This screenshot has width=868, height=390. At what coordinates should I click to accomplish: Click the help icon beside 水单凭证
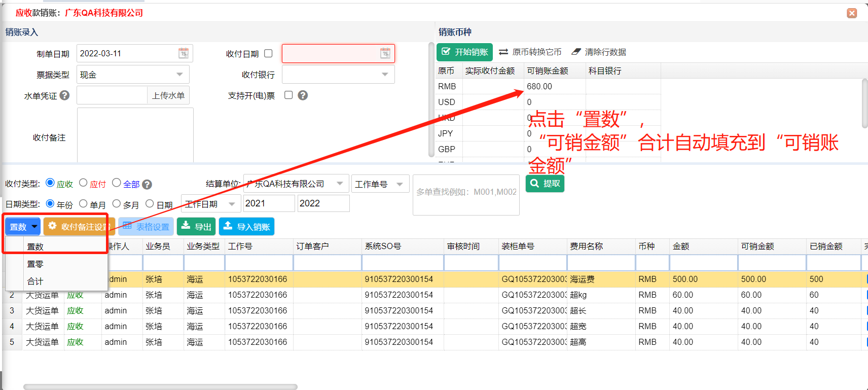click(x=64, y=95)
